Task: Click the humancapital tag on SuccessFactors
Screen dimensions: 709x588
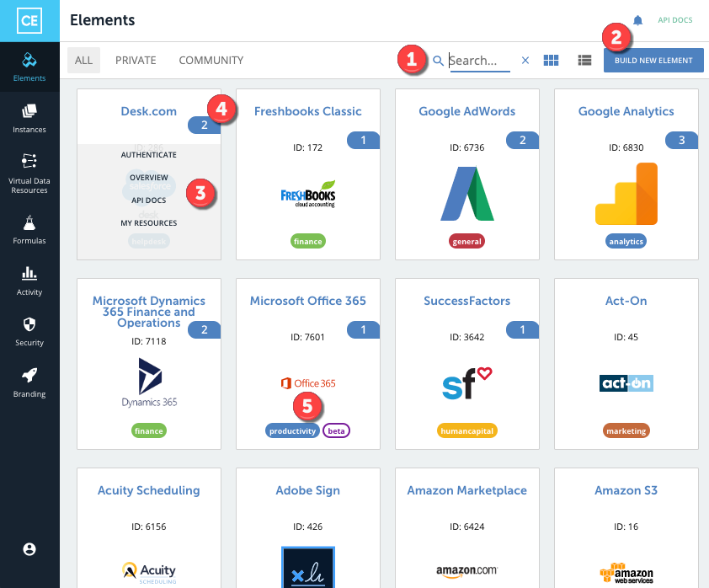Action: [x=467, y=431]
